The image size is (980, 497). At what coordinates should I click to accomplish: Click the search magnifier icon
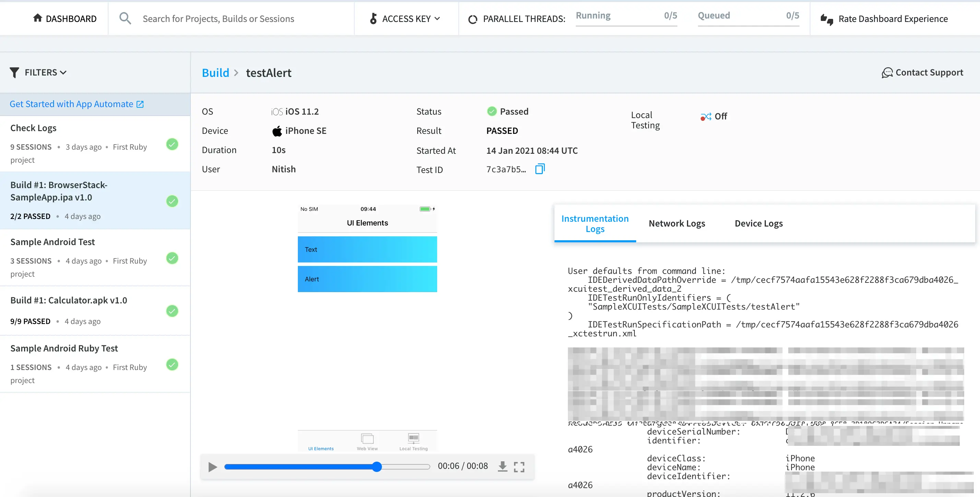click(x=125, y=18)
